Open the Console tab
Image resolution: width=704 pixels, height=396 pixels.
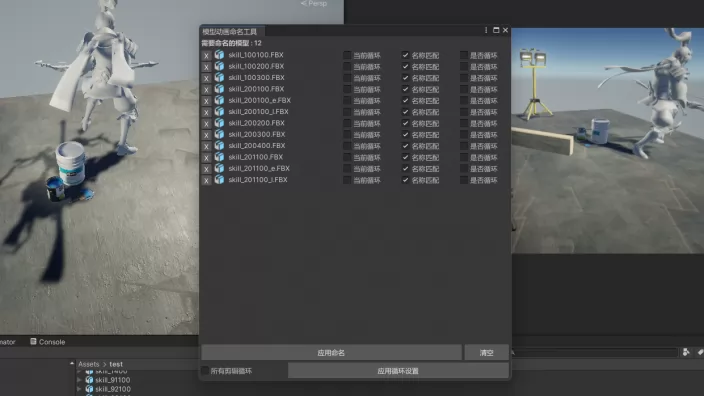click(48, 342)
